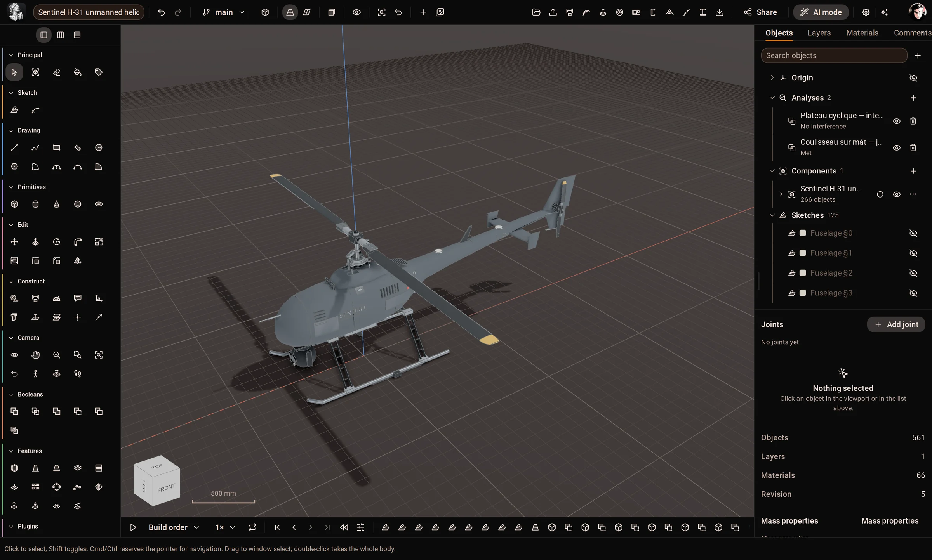Click the Share button
The height and width of the screenshot is (560, 932).
(760, 12)
